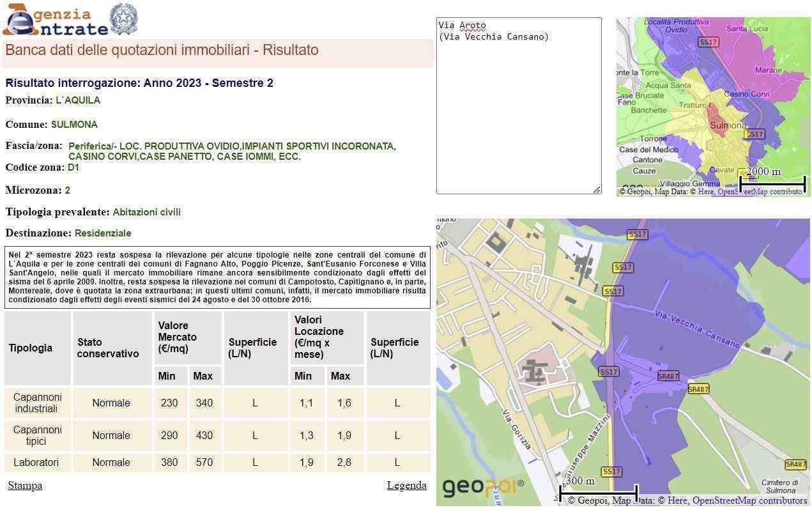Screen dimensions: 812x510
Task: Click the Valore Mercato column header
Action: coord(187,337)
